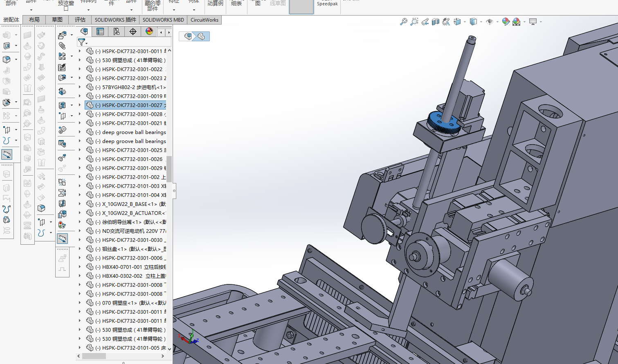Viewport: 618px width, 364px height.
Task: Select HSPK-DK7732-0301-0030 tree item
Action: (127, 240)
